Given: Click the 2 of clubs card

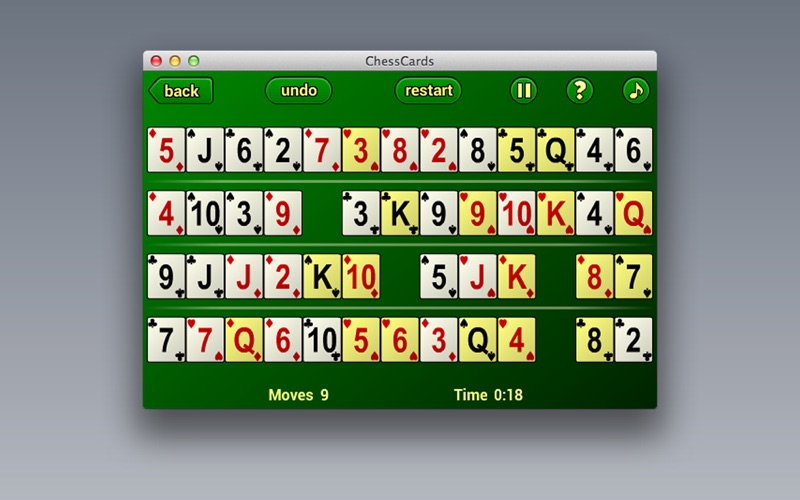Looking at the screenshot, I should (633, 340).
